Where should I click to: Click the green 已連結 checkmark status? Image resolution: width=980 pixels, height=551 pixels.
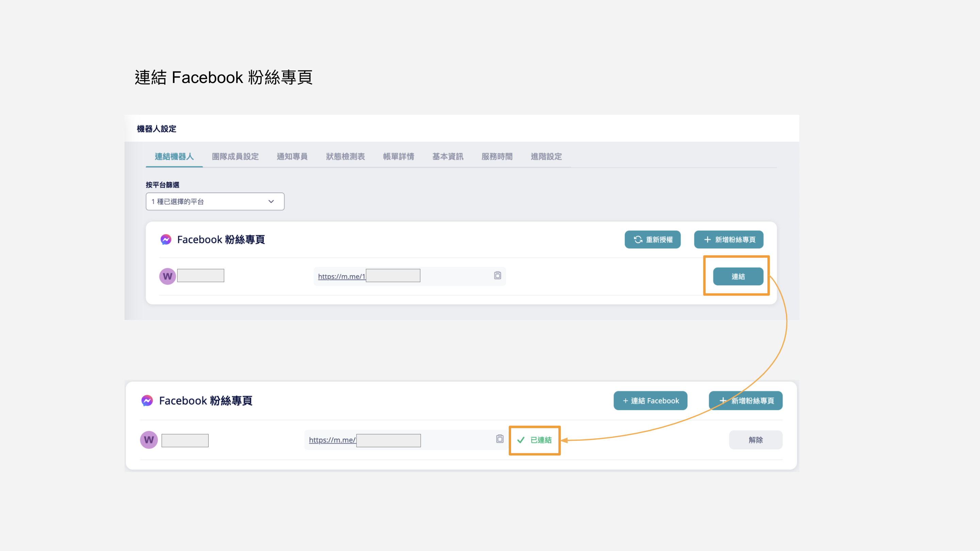coord(535,440)
